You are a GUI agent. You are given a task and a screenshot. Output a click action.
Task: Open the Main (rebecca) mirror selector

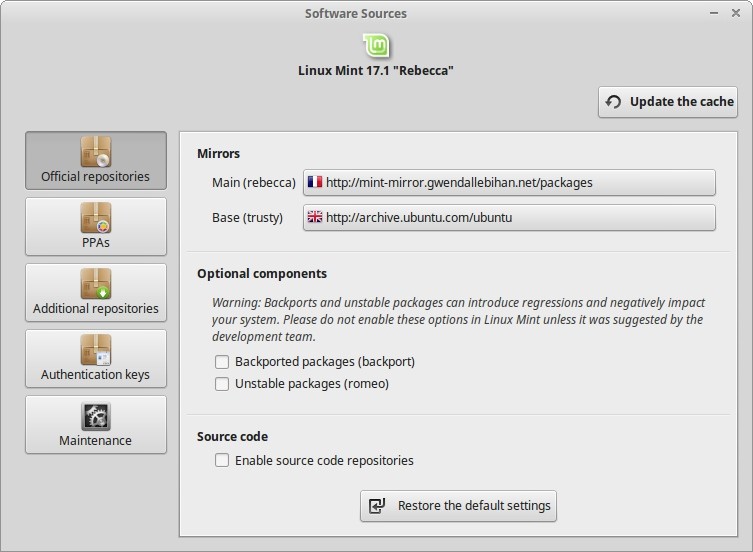[x=509, y=183]
